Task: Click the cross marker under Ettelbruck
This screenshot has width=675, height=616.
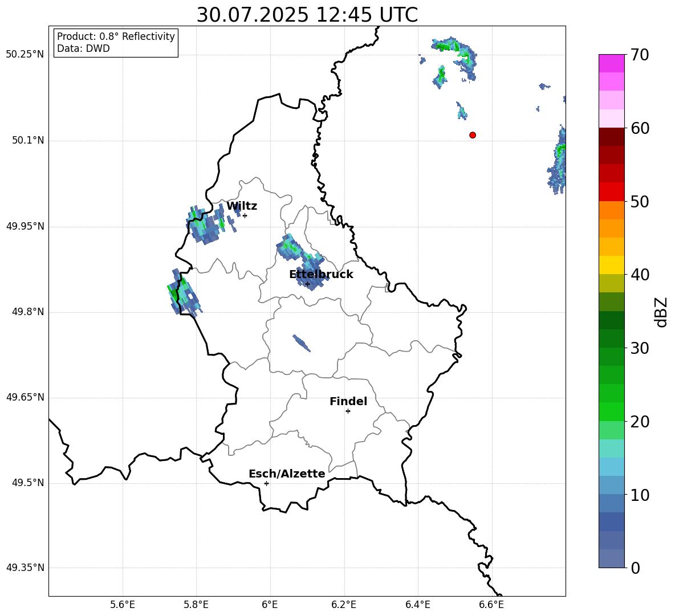Action: tap(307, 284)
